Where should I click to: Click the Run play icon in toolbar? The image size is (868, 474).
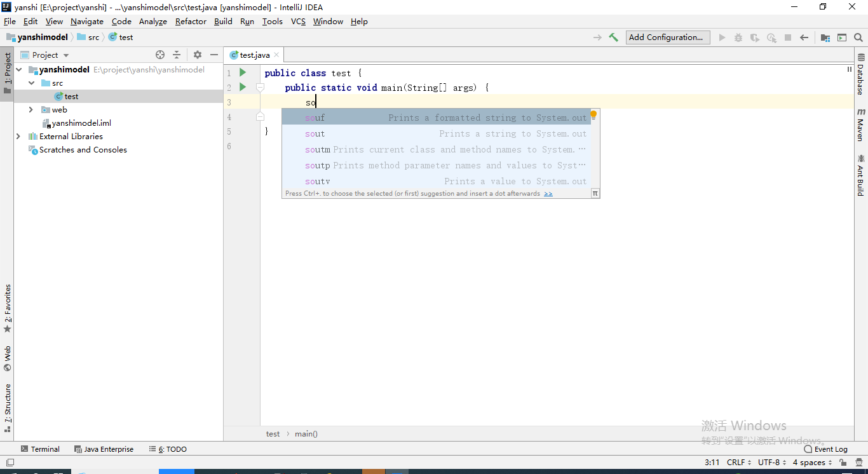[722, 37]
